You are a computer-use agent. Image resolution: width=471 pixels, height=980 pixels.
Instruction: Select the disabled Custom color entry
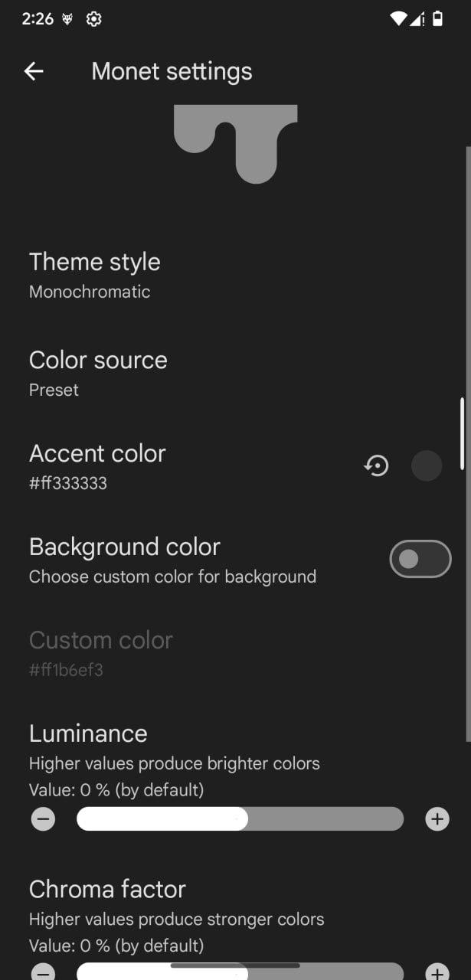[235, 653]
